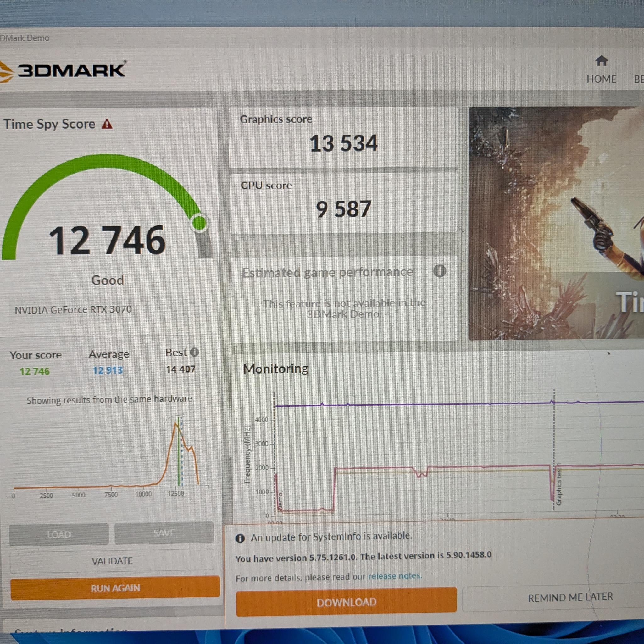Click the green dot on score gauge

pos(199,223)
